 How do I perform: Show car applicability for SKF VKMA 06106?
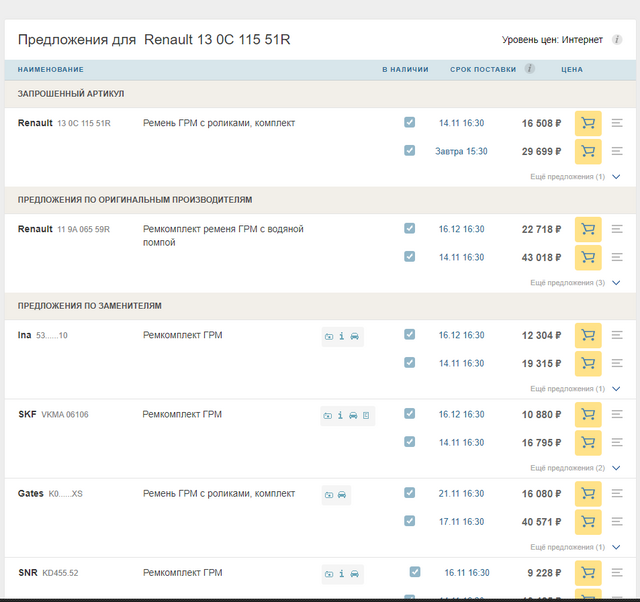click(353, 415)
